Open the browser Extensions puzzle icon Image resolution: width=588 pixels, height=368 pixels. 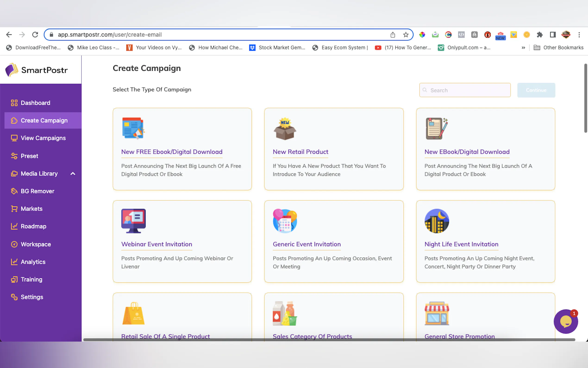coord(540,35)
